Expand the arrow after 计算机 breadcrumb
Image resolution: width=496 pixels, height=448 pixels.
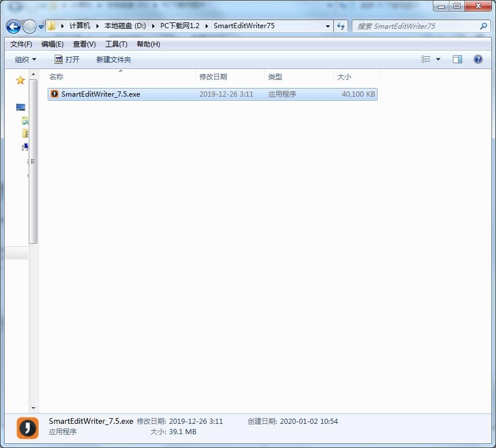click(98, 26)
